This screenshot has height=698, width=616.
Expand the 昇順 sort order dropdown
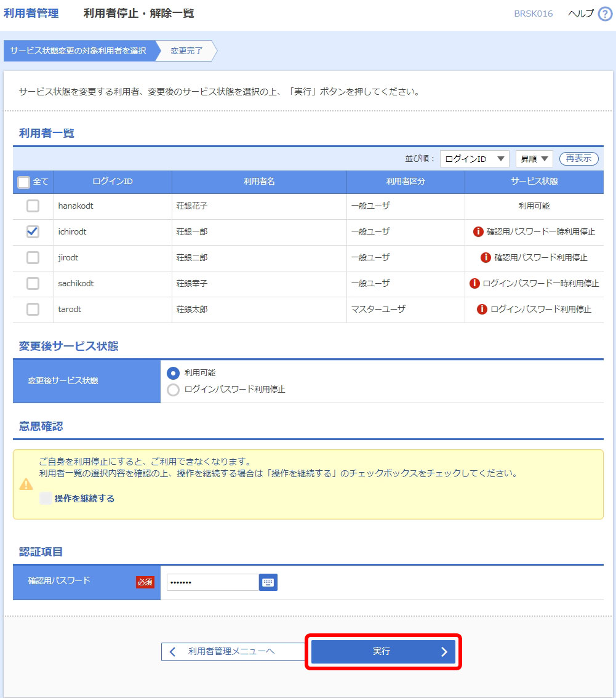534,159
